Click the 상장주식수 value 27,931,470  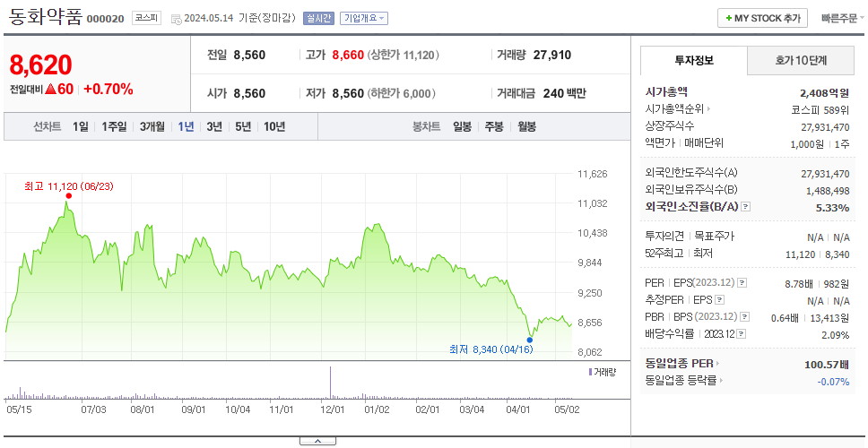tap(825, 127)
